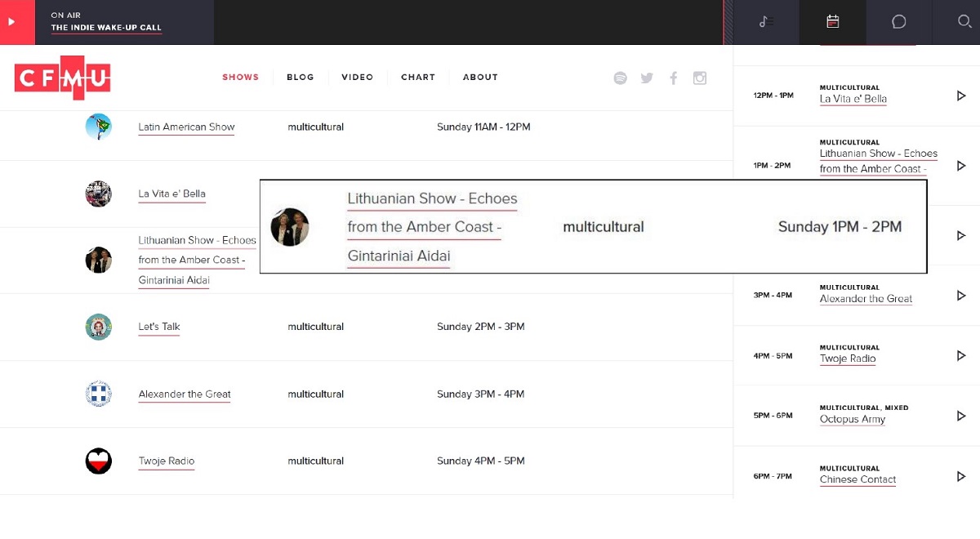This screenshot has width=980, height=539.
Task: Open CFMU Spotify page icon
Action: [x=620, y=78]
